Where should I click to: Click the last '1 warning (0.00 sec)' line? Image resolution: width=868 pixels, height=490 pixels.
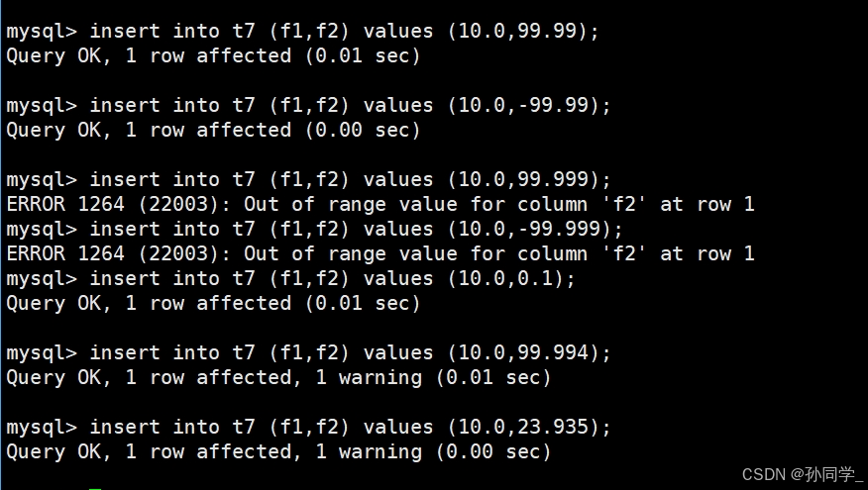click(278, 451)
